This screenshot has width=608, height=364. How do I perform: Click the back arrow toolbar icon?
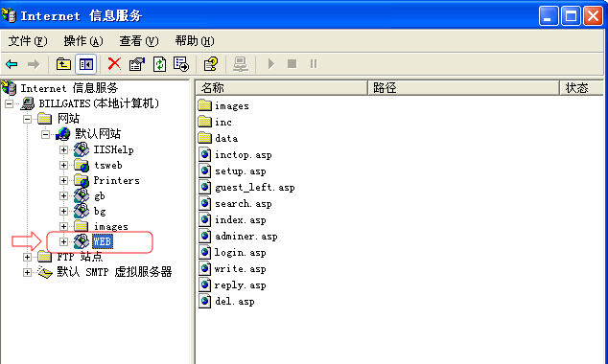tap(12, 64)
